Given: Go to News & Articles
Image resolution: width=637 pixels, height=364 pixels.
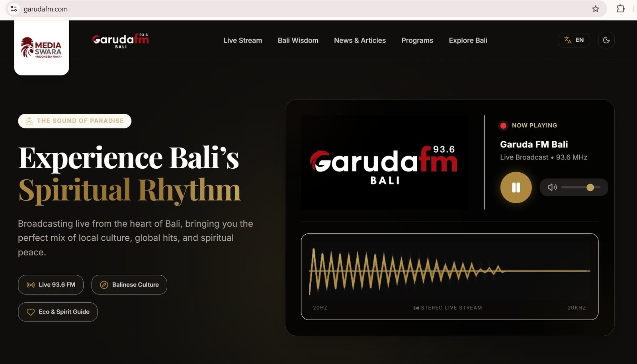Looking at the screenshot, I should pyautogui.click(x=360, y=40).
